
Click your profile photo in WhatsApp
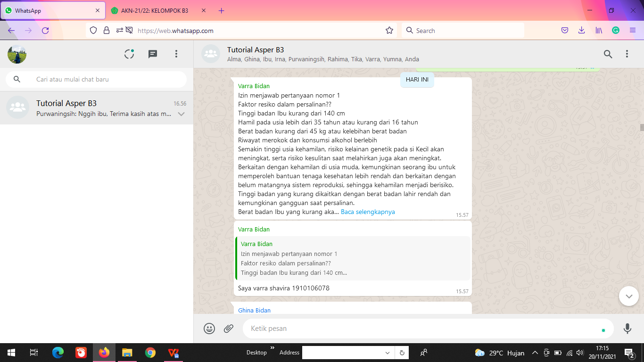pos(17,54)
